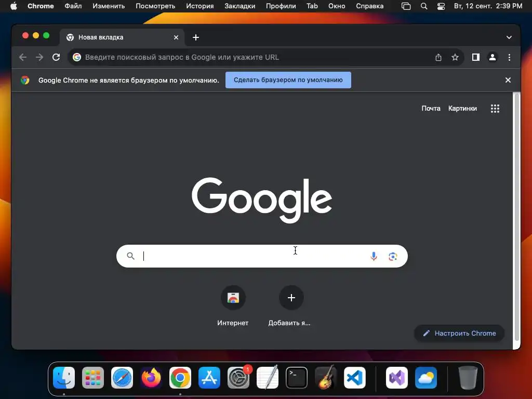Open the Google apps grid
532x399 pixels.
pos(495,109)
